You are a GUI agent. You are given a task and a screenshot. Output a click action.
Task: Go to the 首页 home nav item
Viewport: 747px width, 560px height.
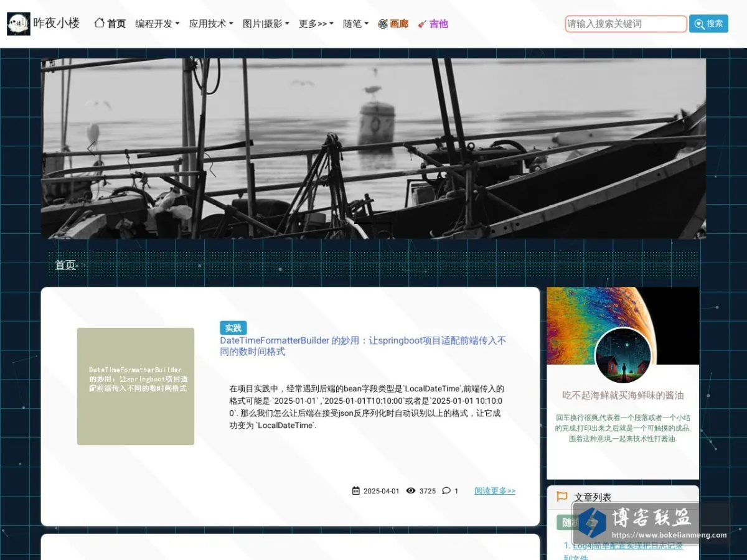[x=110, y=24]
